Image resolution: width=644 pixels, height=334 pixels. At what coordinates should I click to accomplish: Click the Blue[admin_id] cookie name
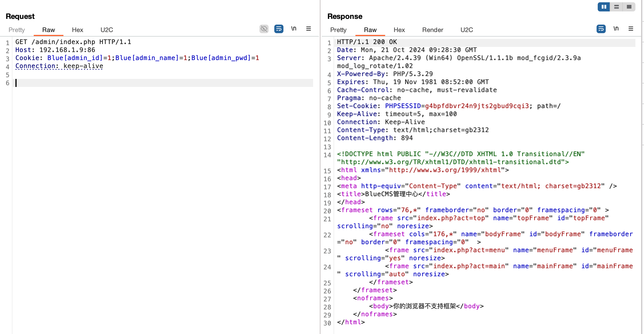click(75, 58)
